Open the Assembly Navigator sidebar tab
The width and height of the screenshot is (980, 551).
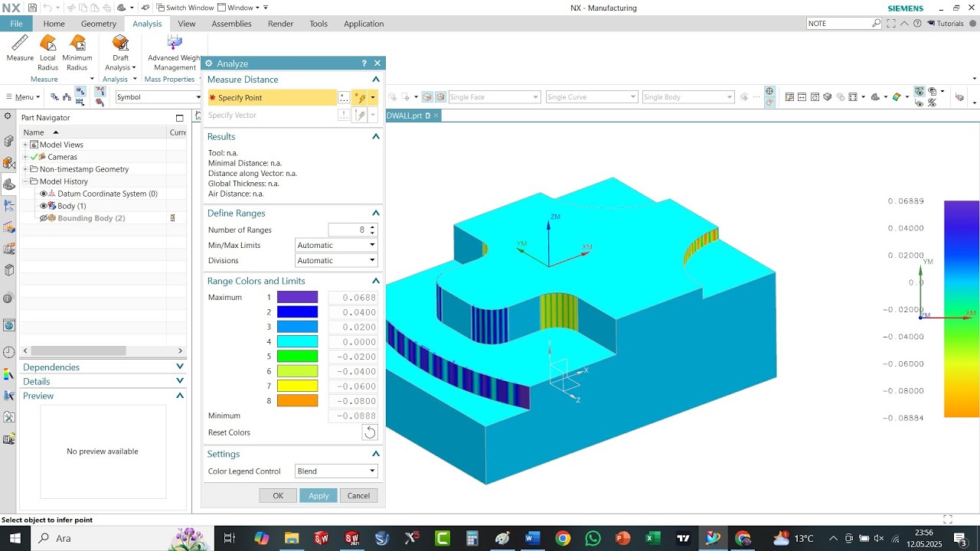point(8,141)
